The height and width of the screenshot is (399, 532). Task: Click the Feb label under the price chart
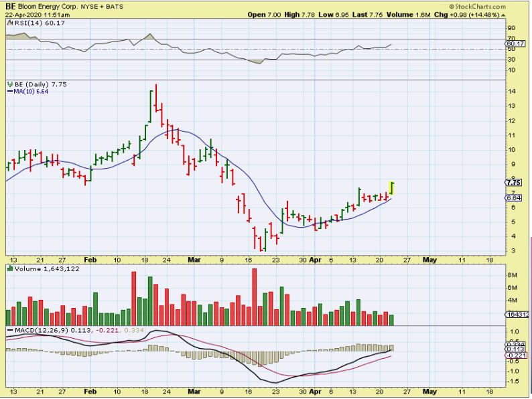tap(90, 260)
